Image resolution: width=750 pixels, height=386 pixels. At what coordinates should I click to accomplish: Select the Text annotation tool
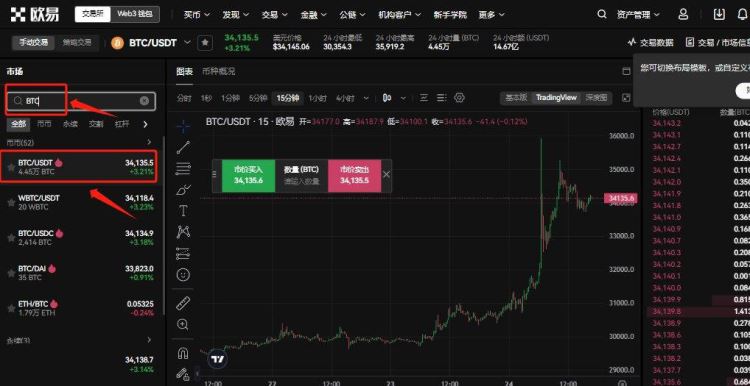(183, 210)
